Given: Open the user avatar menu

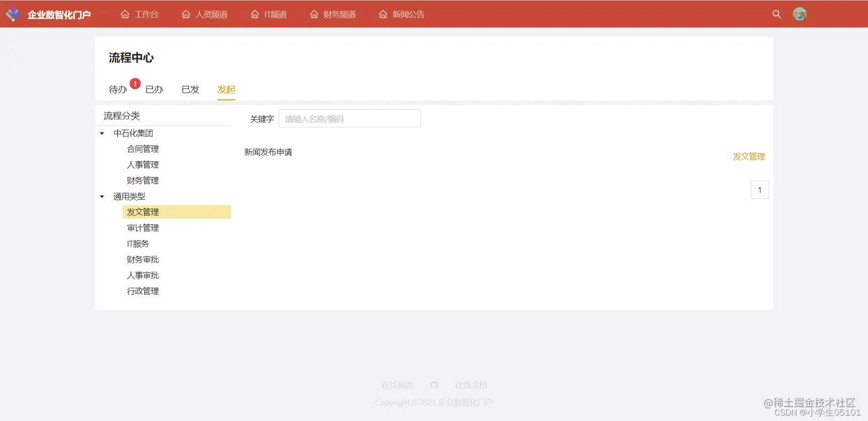Looking at the screenshot, I should click(800, 14).
